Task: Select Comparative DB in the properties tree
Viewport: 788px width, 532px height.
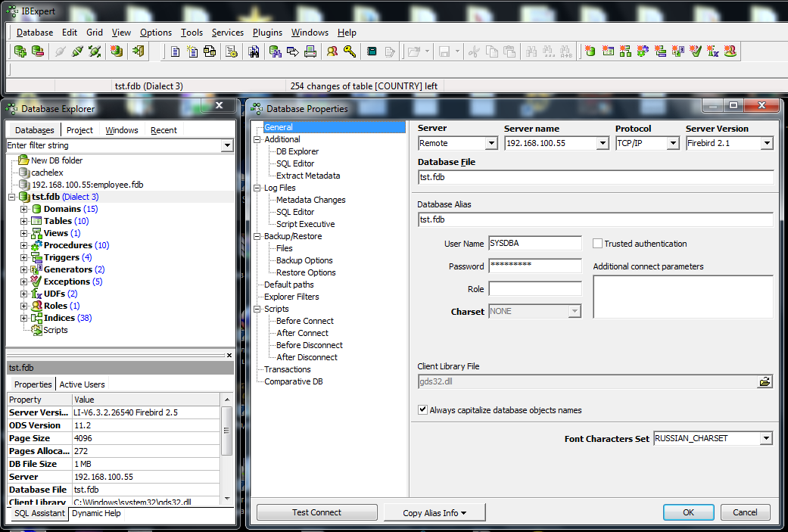Action: tap(294, 382)
